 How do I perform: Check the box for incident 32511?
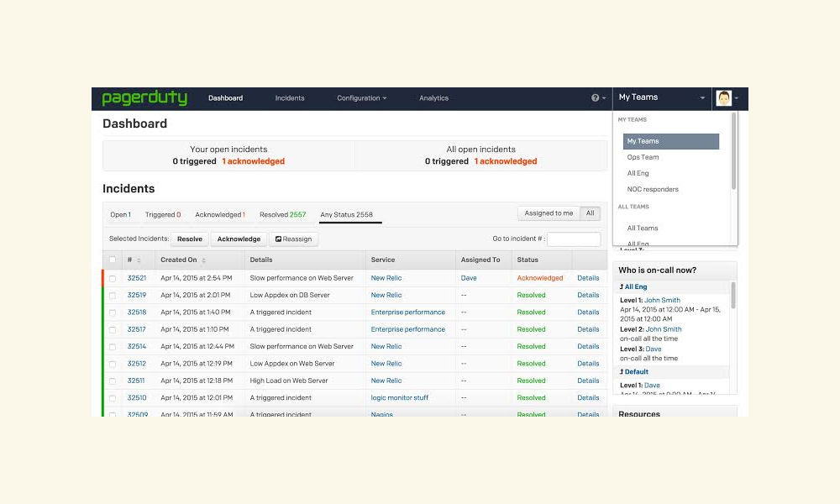[113, 381]
